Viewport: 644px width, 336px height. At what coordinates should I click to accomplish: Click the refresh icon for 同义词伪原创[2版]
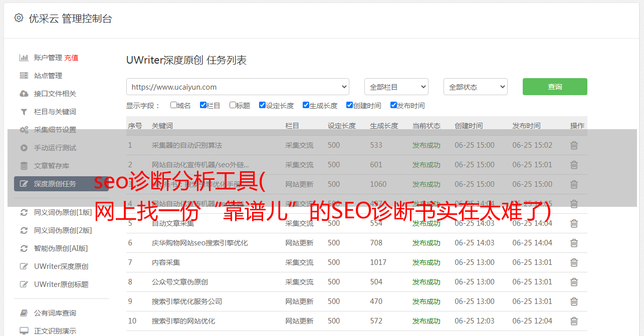(x=24, y=230)
